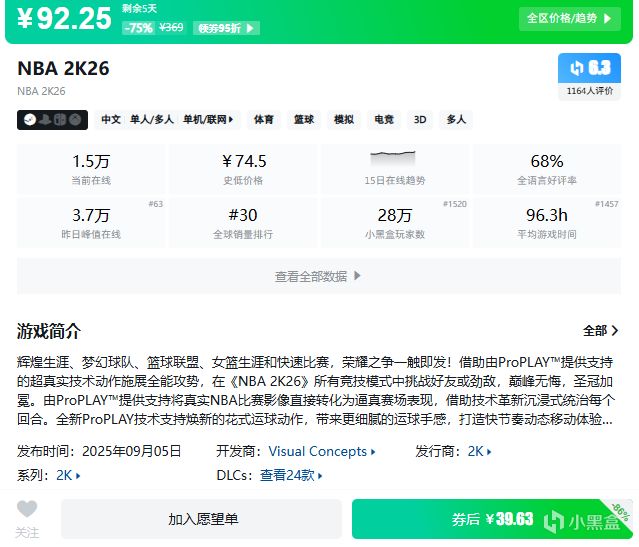Open the Steam platform icon
The height and width of the screenshot is (547, 639).
click(x=30, y=120)
